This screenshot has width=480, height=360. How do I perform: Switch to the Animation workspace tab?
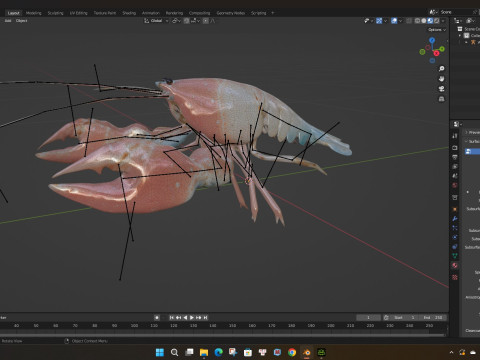[151, 13]
